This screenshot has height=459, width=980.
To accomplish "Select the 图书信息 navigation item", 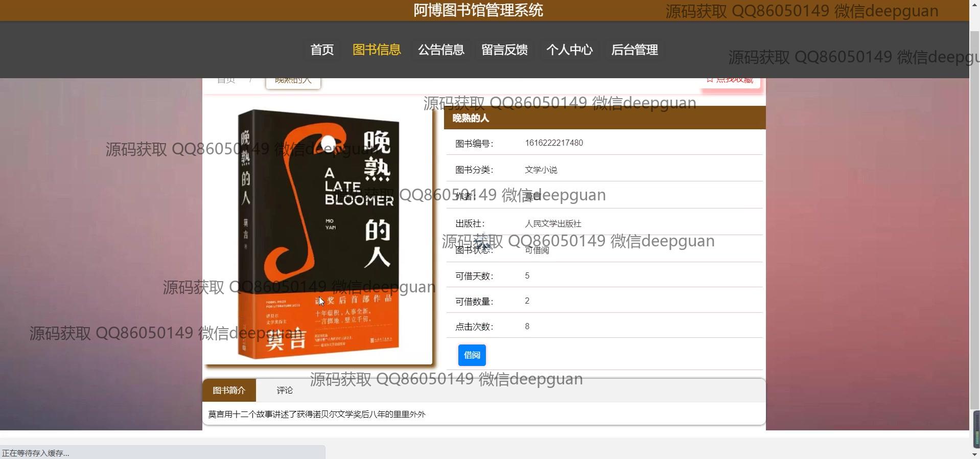I will pyautogui.click(x=377, y=50).
